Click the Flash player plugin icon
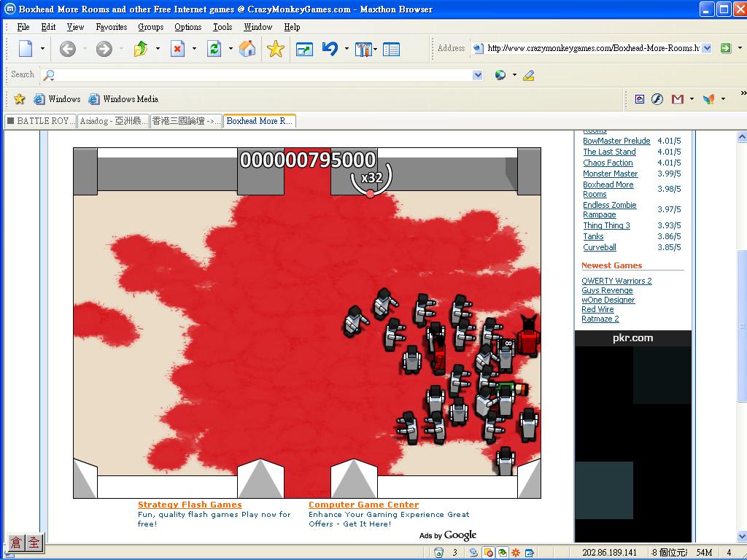The image size is (747, 560). [657, 99]
